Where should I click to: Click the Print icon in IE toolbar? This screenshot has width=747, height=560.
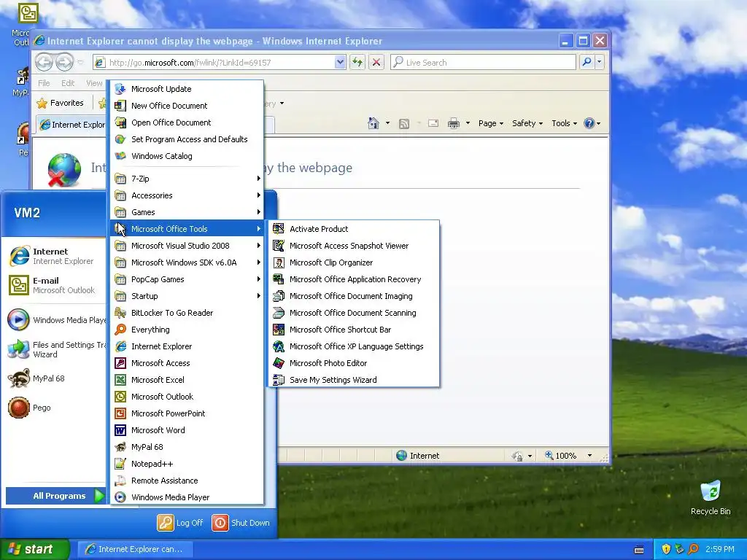tap(454, 123)
